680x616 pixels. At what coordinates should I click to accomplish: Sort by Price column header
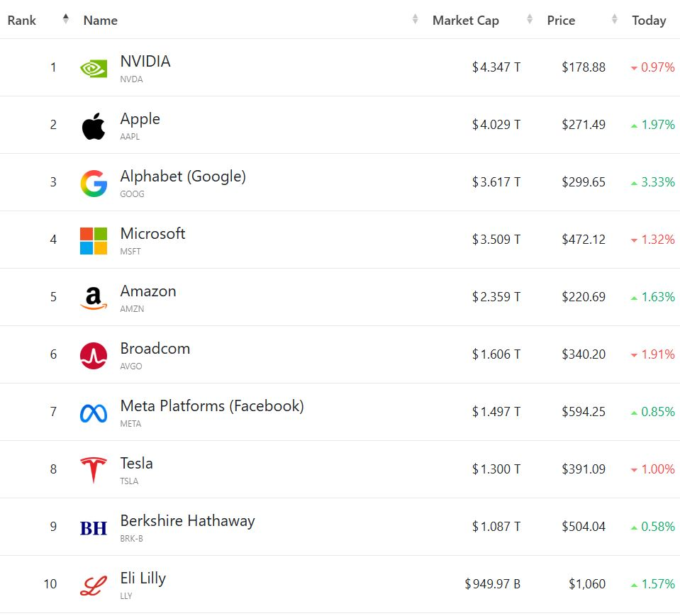pos(561,21)
